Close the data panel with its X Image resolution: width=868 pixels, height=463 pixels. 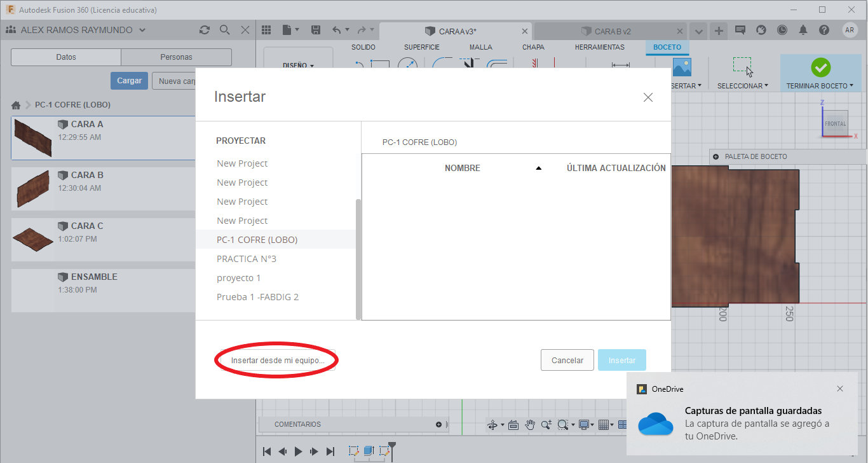[x=245, y=30]
